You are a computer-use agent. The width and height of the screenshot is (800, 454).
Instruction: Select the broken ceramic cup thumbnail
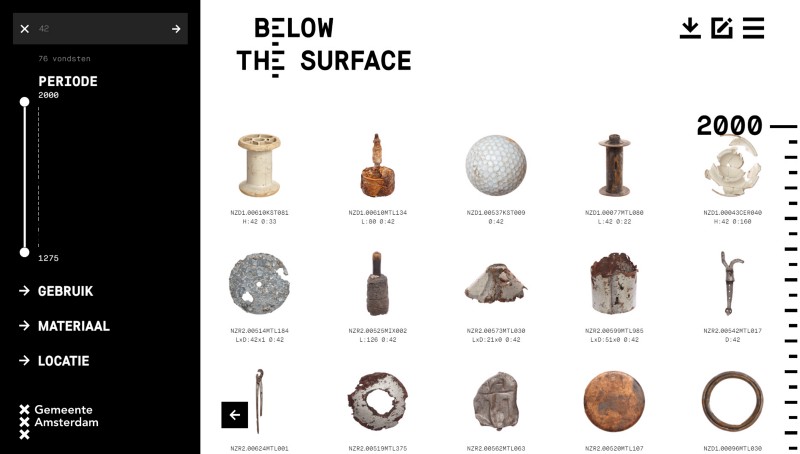(x=733, y=166)
